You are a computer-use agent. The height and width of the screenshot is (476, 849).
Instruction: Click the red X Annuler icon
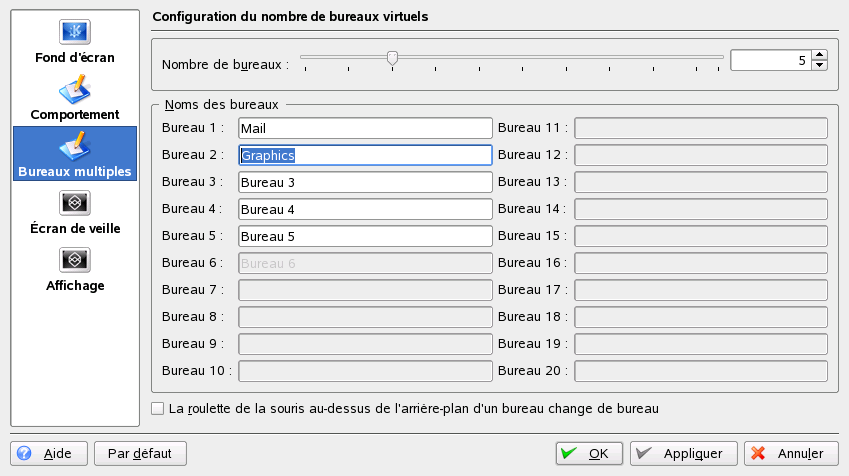758,453
